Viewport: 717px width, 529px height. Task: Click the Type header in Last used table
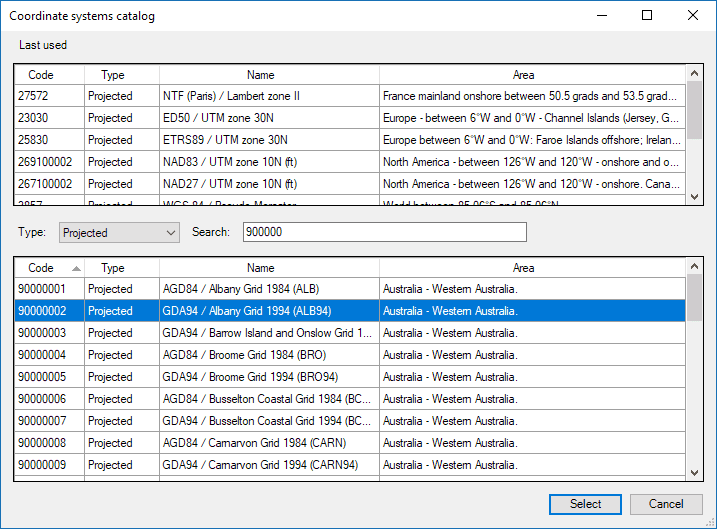(x=122, y=75)
